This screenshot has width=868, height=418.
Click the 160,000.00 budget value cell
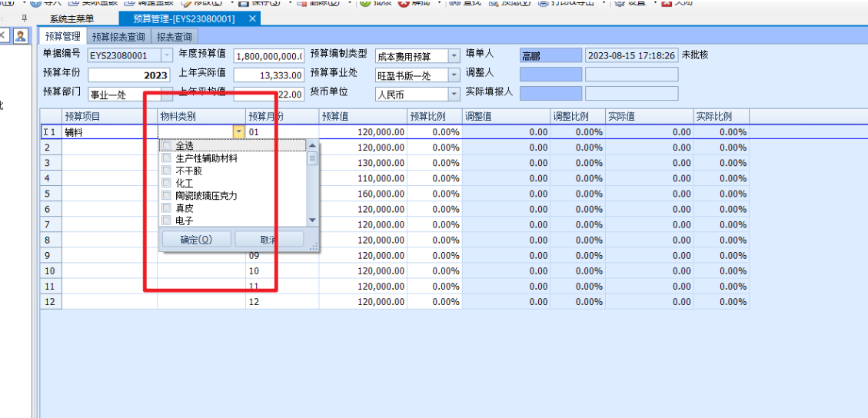coord(363,194)
